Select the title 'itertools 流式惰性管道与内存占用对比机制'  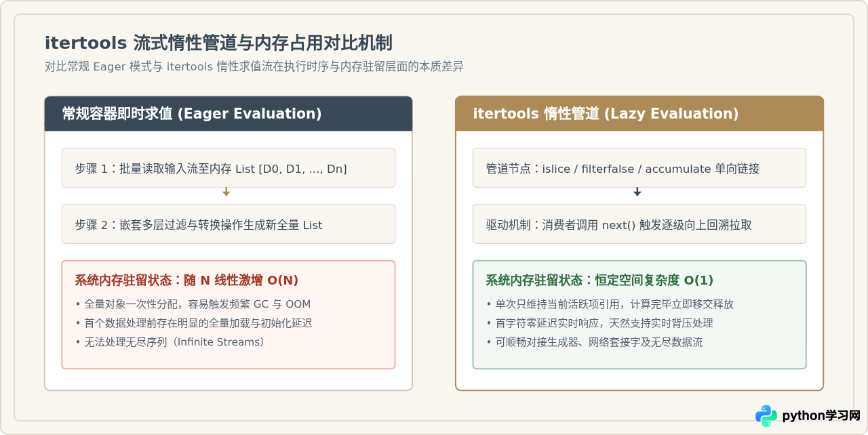(x=218, y=43)
